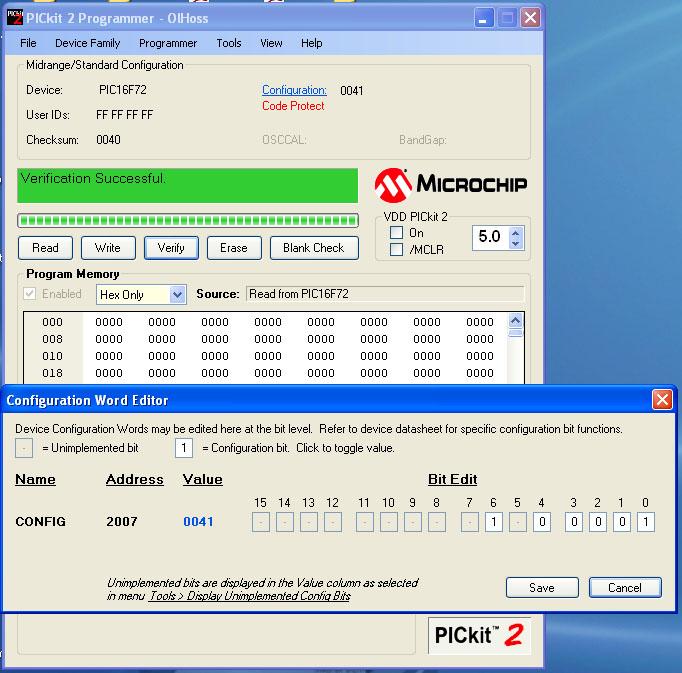Minimize the PICkit 2 Programmer window
The width and height of the screenshot is (682, 673).
(x=483, y=18)
